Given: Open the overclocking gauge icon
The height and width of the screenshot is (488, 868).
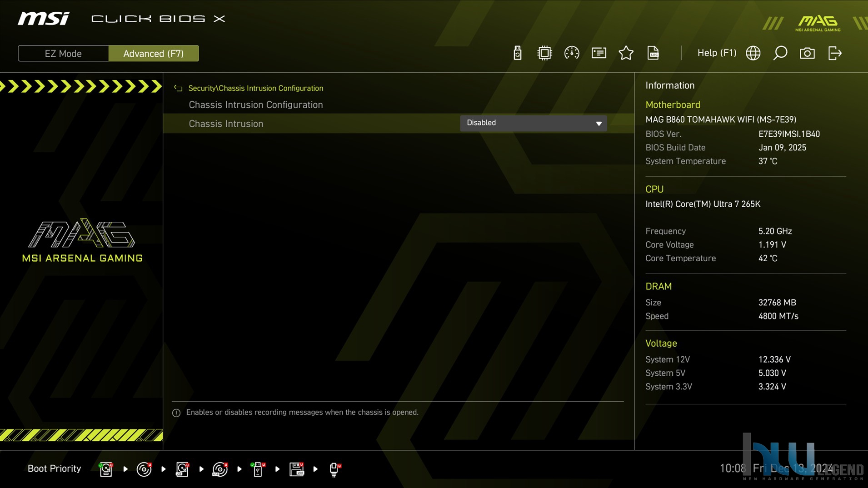Looking at the screenshot, I should [572, 53].
